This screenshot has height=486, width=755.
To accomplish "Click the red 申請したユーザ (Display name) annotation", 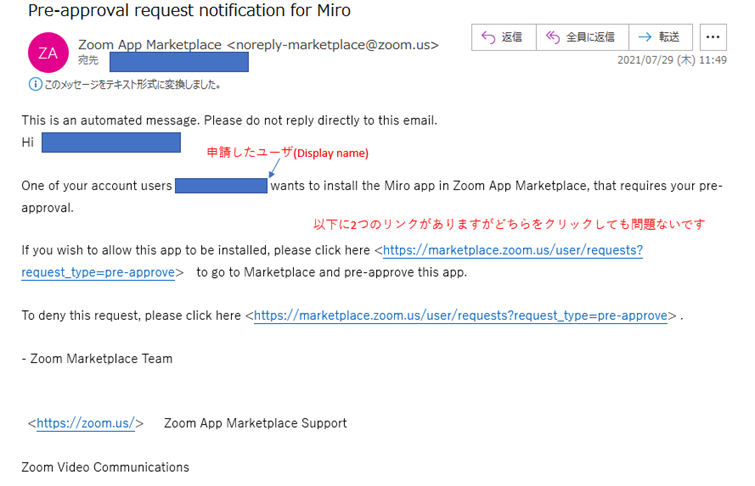I will [x=288, y=153].
